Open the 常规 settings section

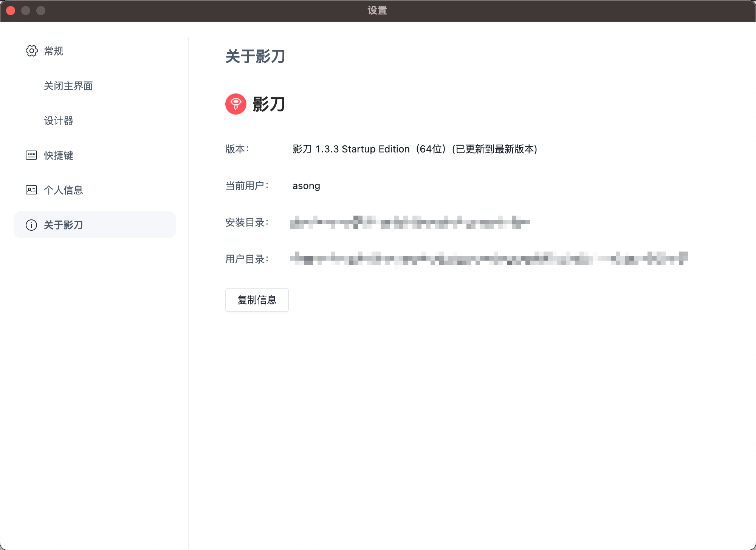point(54,51)
